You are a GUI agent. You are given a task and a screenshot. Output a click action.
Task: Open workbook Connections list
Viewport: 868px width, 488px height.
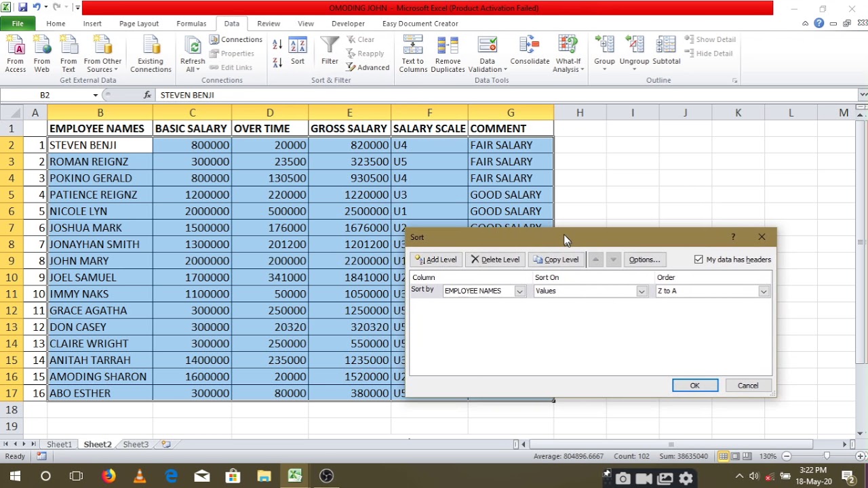tap(236, 39)
